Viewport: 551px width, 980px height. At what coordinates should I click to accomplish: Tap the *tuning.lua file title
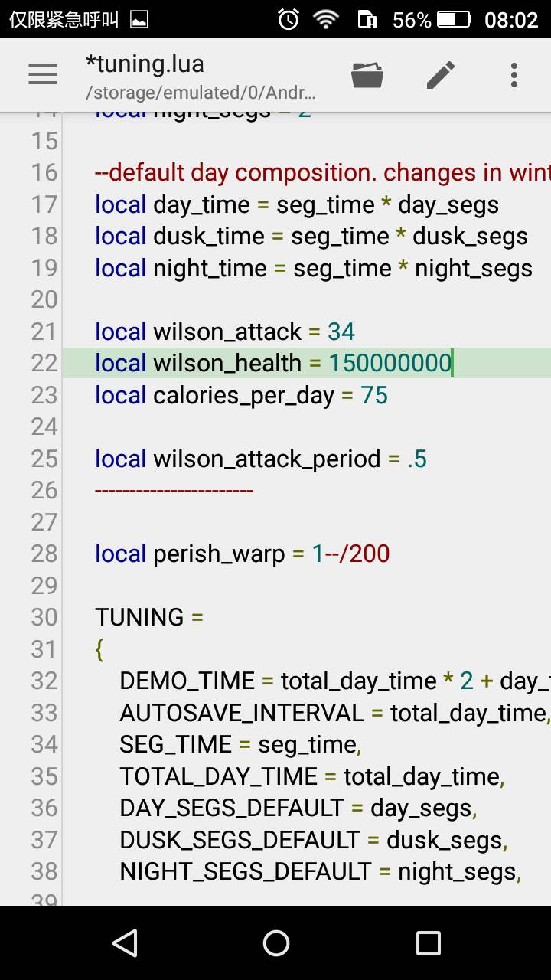(145, 64)
